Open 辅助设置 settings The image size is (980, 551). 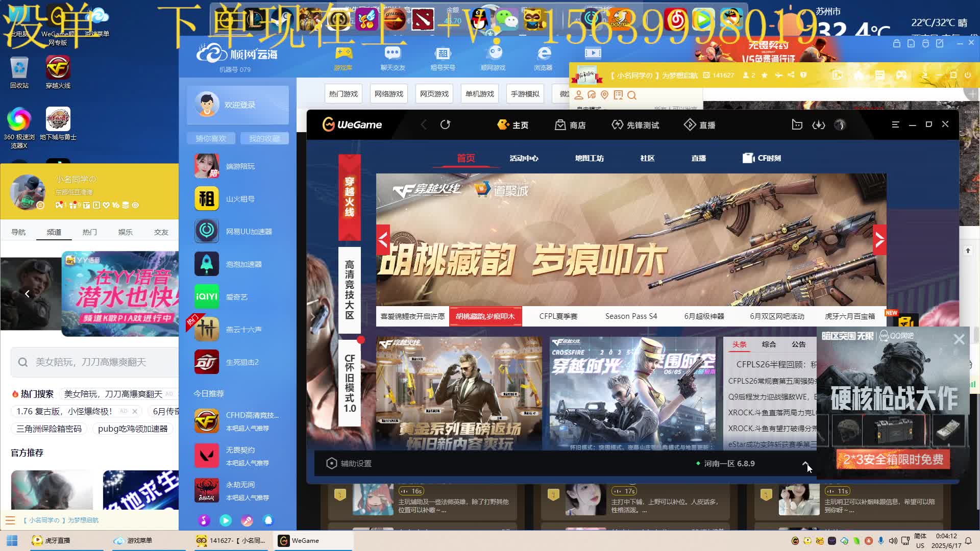(x=349, y=463)
